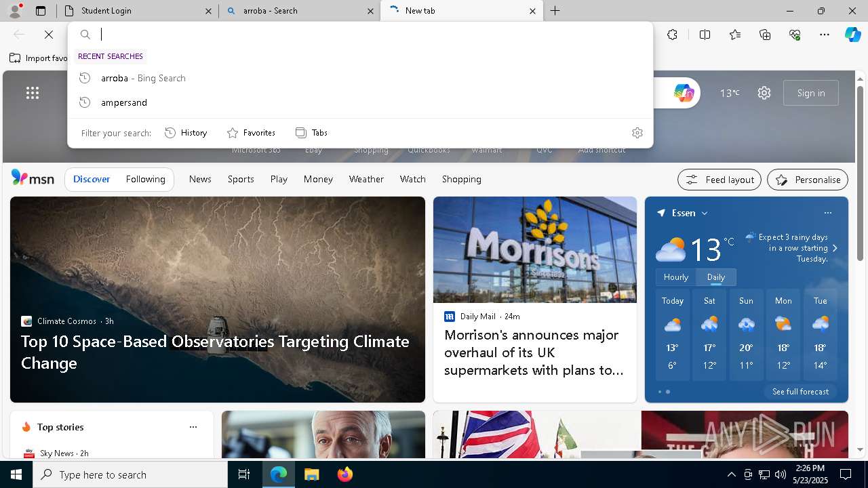Open Top stories more options ellipsis

pos(193,427)
